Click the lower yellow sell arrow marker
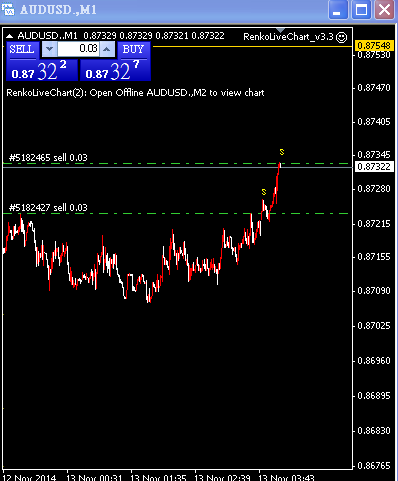 click(264, 192)
